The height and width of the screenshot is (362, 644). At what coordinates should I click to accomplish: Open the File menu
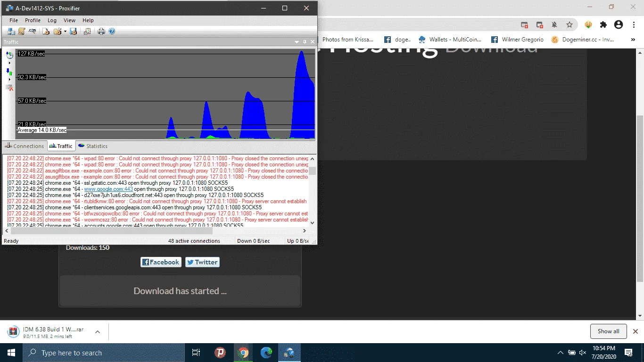[14, 20]
